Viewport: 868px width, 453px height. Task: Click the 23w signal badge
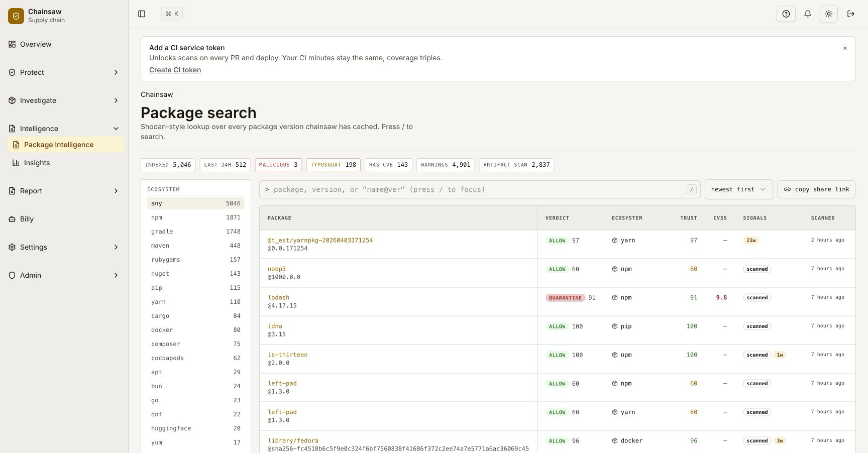click(751, 241)
